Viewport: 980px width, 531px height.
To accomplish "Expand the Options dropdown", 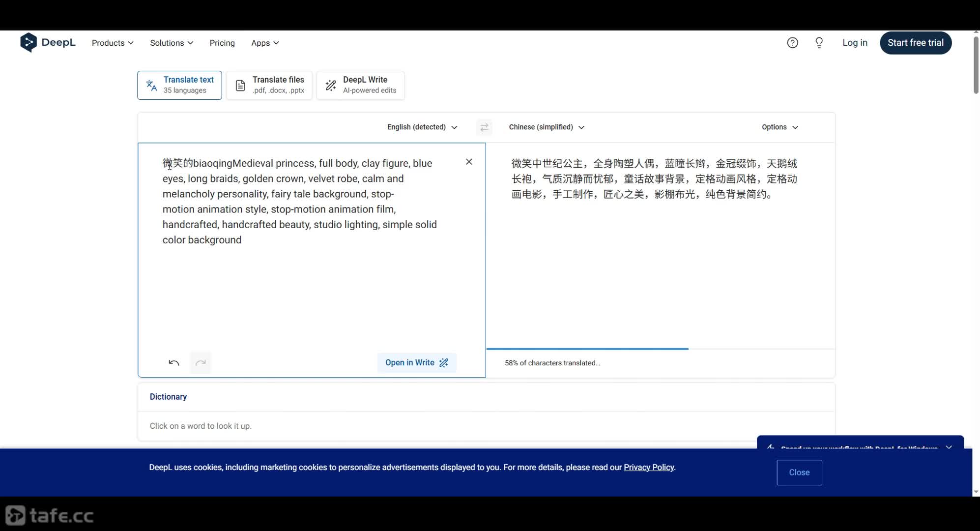I will pos(779,127).
